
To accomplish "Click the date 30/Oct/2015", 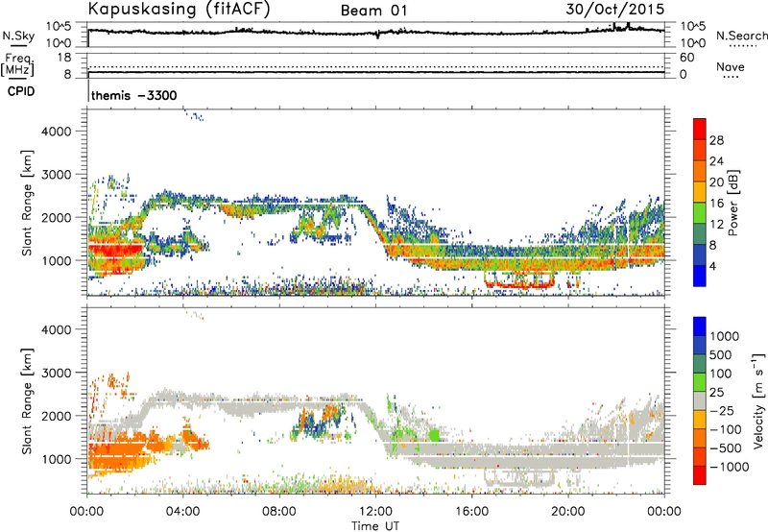I will [x=615, y=10].
